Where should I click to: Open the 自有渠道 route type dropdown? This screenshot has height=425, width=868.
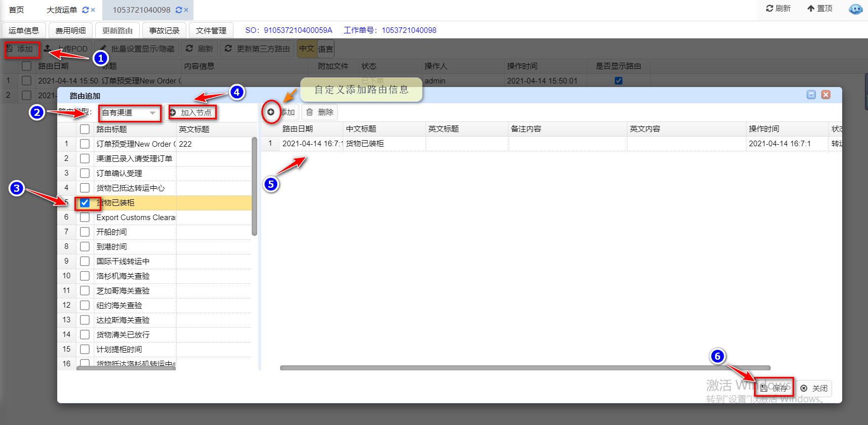coord(129,113)
